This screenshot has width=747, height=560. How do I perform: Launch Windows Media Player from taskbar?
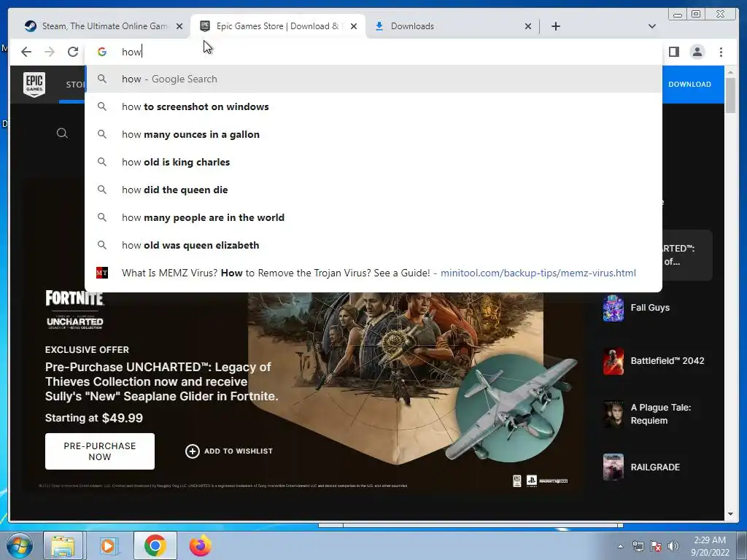(108, 545)
